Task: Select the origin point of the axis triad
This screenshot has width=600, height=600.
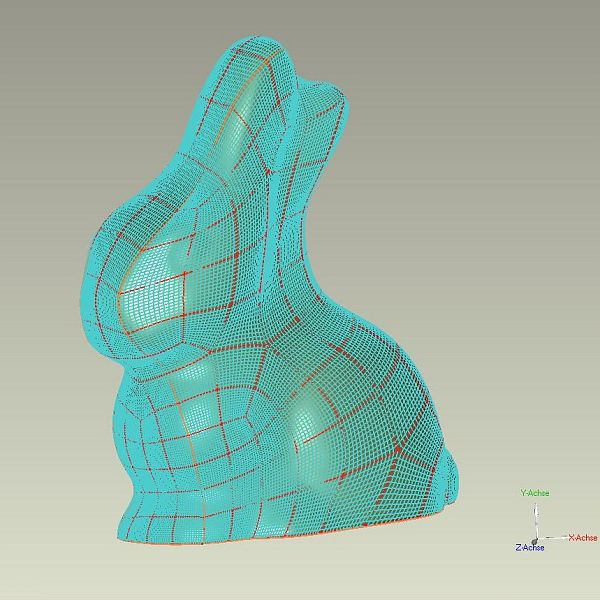Action: [x=536, y=539]
